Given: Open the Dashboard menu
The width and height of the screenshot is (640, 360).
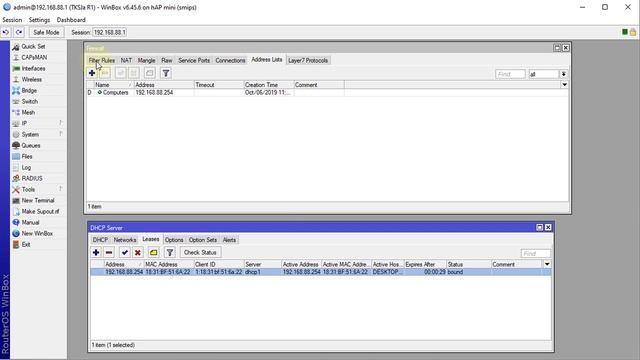Looking at the screenshot, I should pos(71,20).
